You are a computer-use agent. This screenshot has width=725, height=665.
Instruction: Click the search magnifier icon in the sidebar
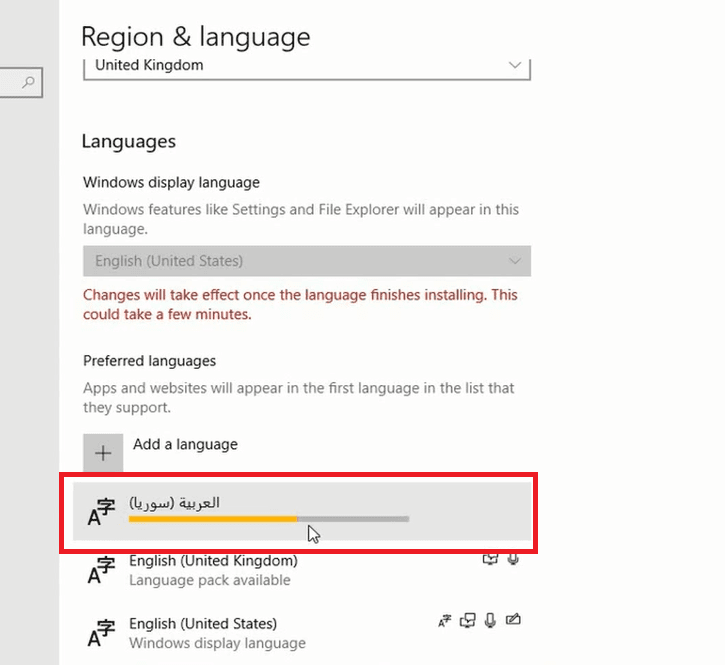(28, 82)
